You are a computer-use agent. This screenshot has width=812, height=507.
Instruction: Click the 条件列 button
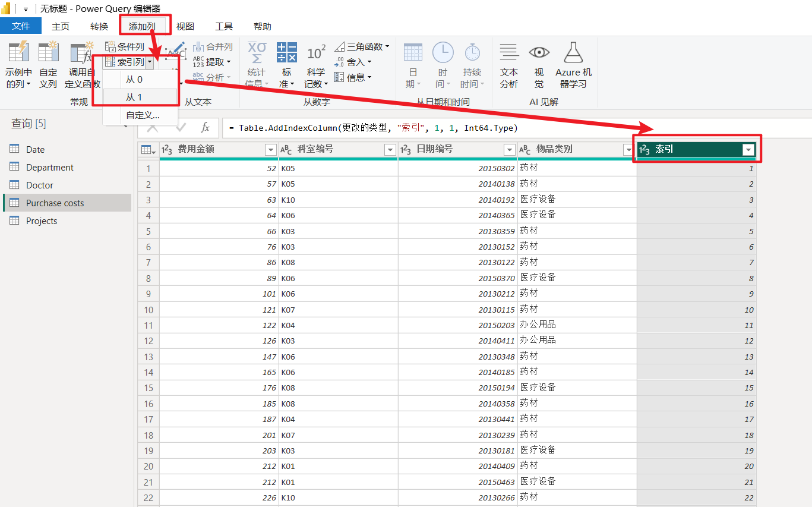coord(125,46)
